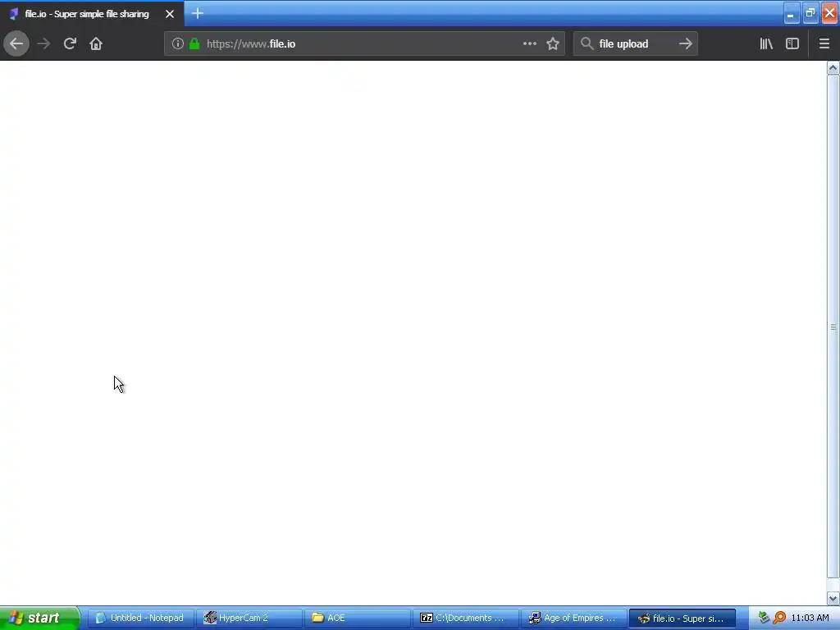This screenshot has width=840, height=630.
Task: Switch to 7-Zip C:\Documents taskbar window
Action: (x=466, y=618)
